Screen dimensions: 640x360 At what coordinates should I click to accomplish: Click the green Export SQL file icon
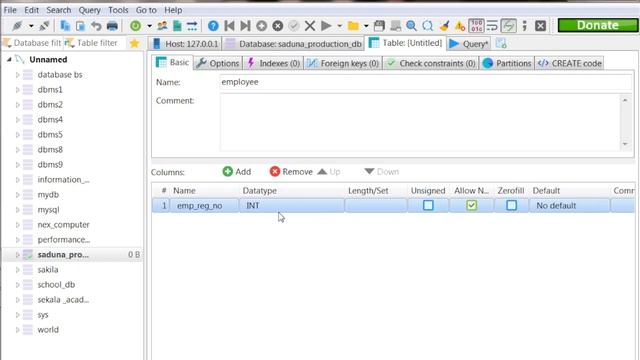pos(177,26)
